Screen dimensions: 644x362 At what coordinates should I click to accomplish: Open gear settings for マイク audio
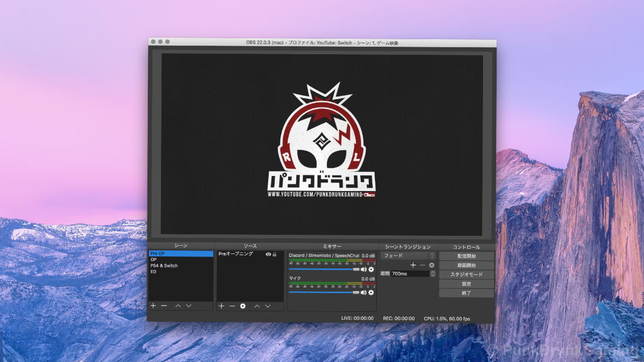click(x=371, y=292)
